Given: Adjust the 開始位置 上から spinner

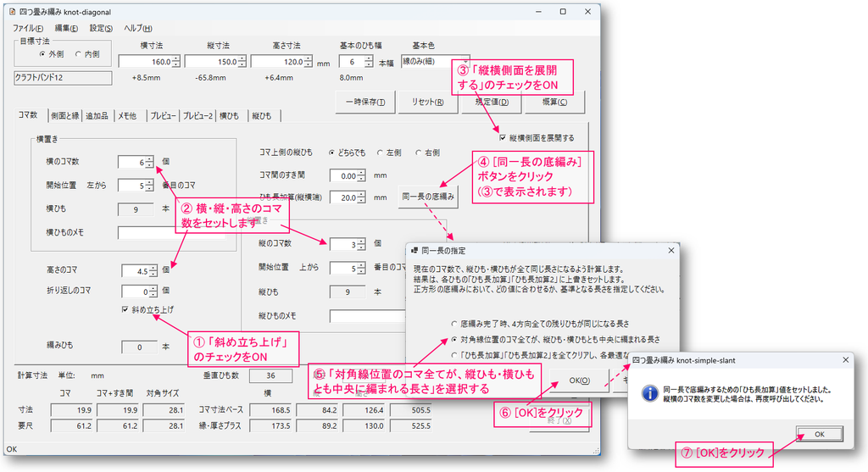Looking at the screenshot, I should point(361,269).
